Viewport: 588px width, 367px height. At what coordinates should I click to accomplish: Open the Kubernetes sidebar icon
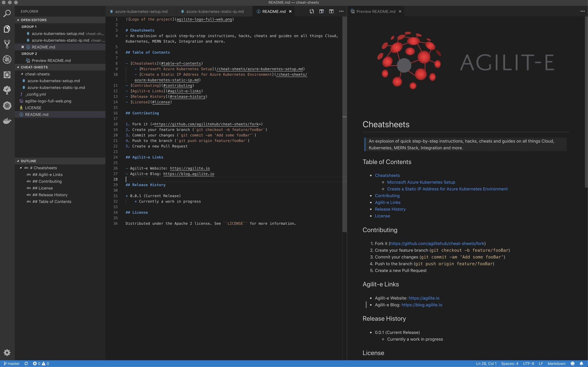(x=7, y=105)
